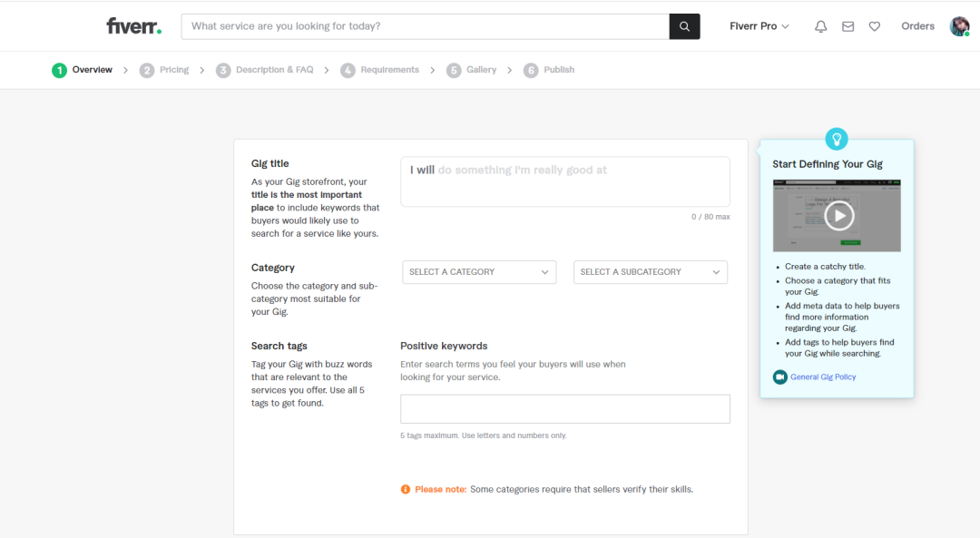
Task: Open the messages envelope icon
Action: [x=848, y=26]
